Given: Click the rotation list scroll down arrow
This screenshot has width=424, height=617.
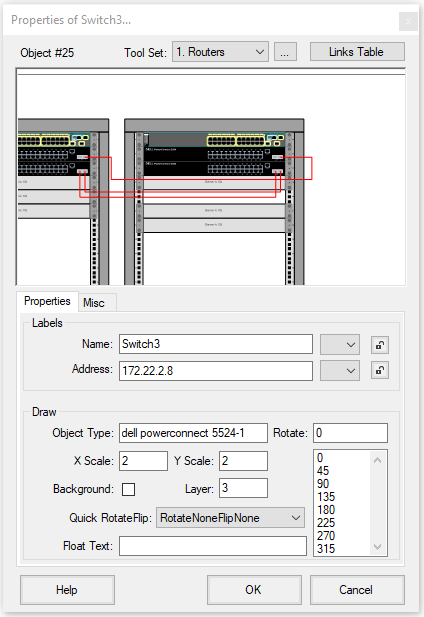Looking at the screenshot, I should click(378, 547).
